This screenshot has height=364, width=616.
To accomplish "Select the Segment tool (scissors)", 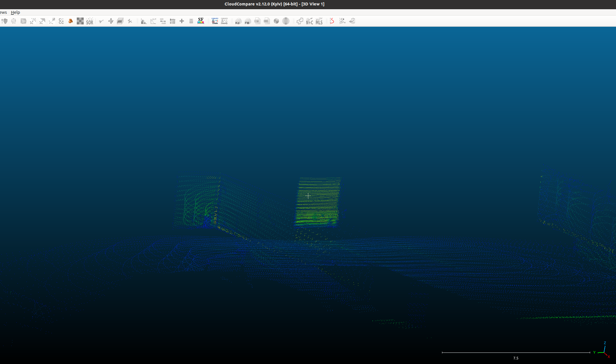I will point(101,21).
